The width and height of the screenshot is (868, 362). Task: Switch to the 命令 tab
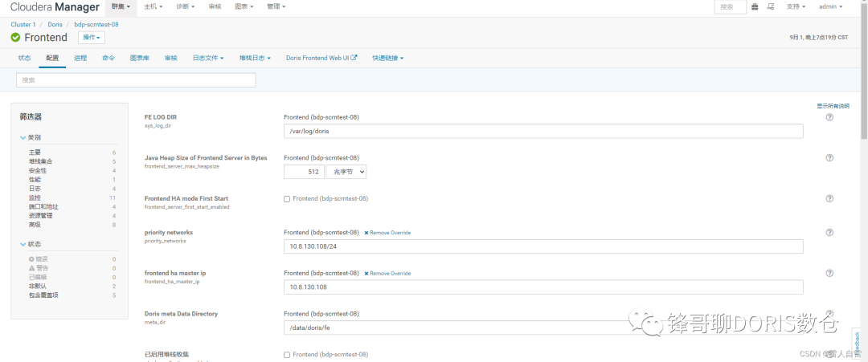click(108, 58)
